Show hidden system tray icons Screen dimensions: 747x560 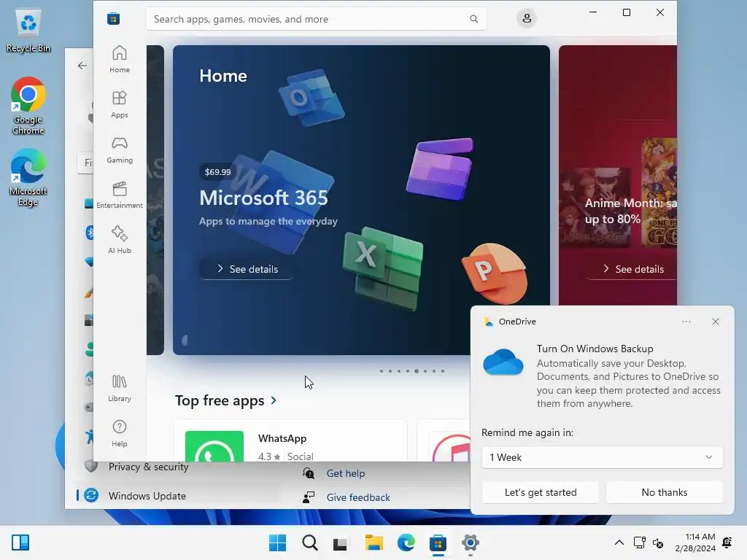point(619,542)
